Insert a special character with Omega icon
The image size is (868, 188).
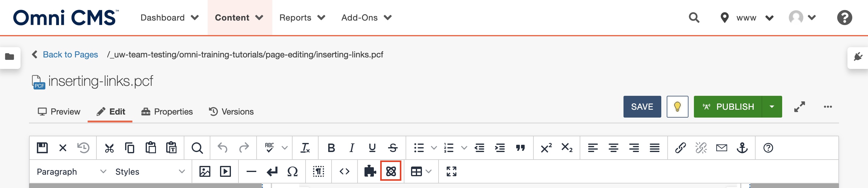[x=292, y=171]
